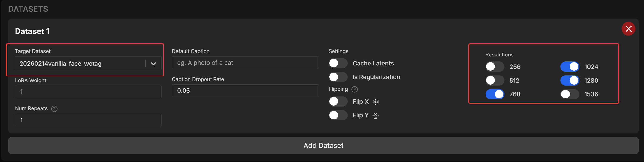Click the Num Repeats help icon
Viewport: 644px width, 162px height.
tap(54, 109)
